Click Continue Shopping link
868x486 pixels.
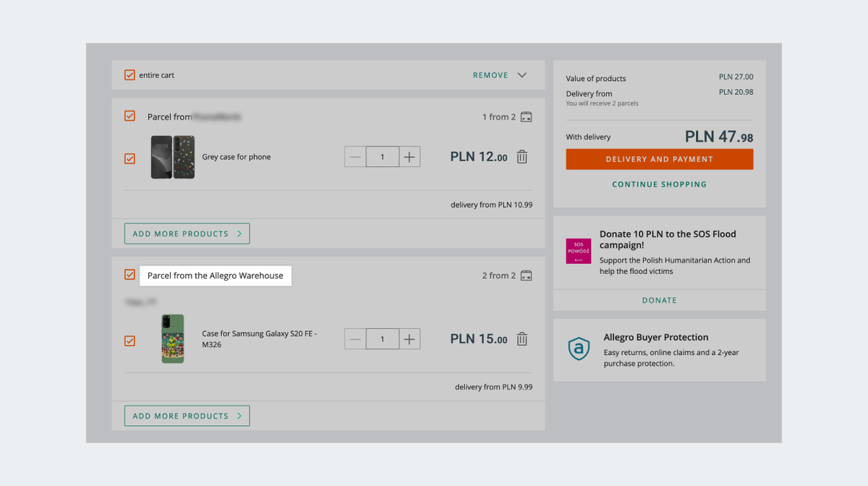[659, 184]
